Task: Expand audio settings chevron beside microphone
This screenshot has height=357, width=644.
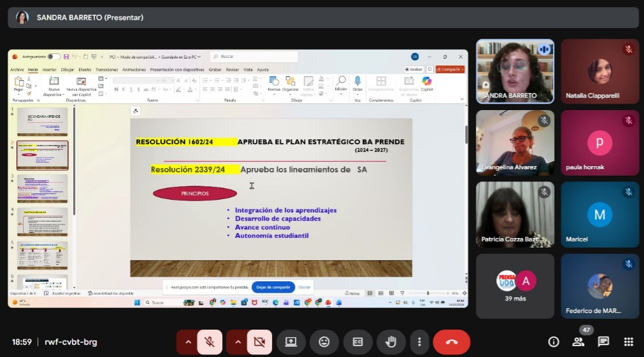Action: (x=187, y=342)
